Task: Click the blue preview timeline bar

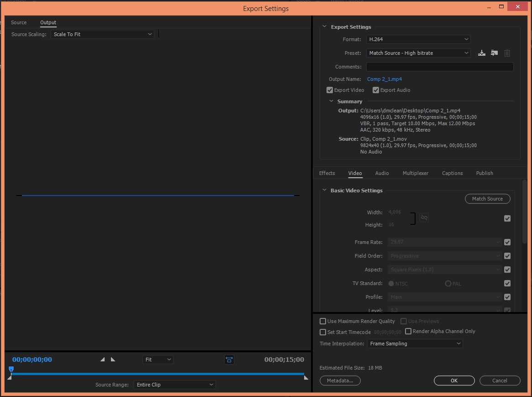Action: coord(158,374)
